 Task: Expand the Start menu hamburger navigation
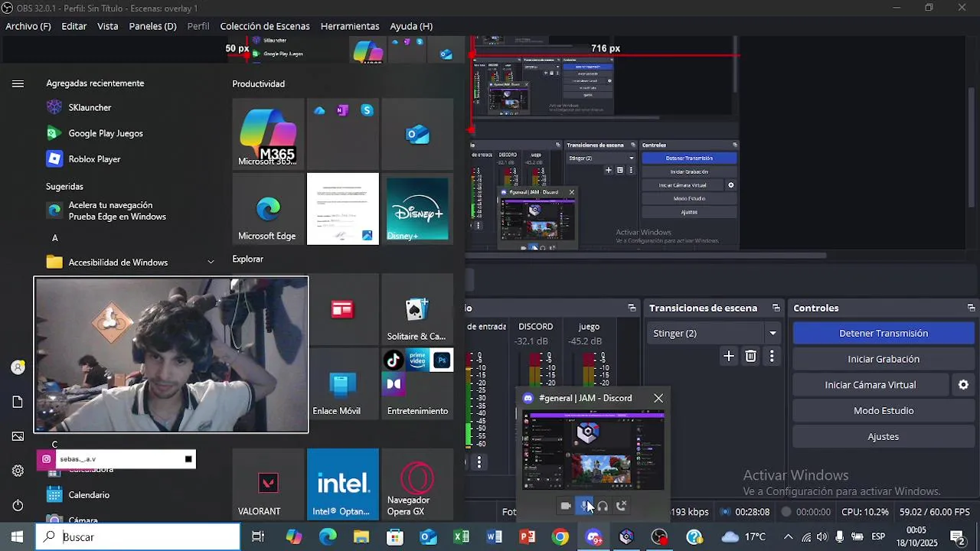tap(18, 84)
